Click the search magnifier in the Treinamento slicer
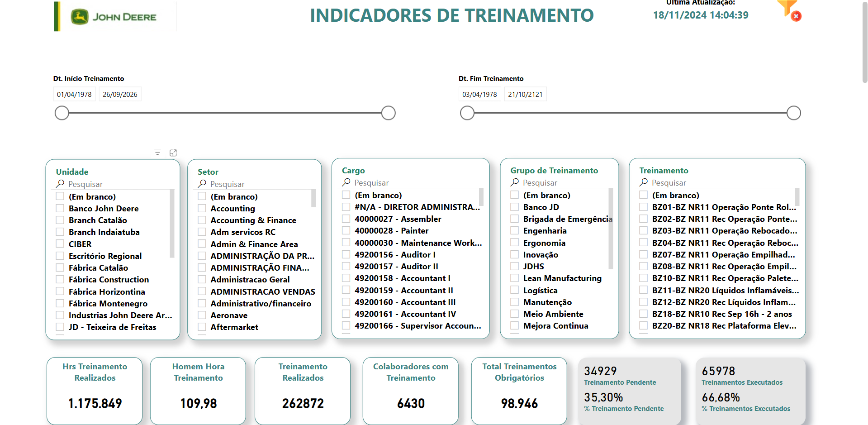Screen dimensions: 868x425 coord(644,182)
